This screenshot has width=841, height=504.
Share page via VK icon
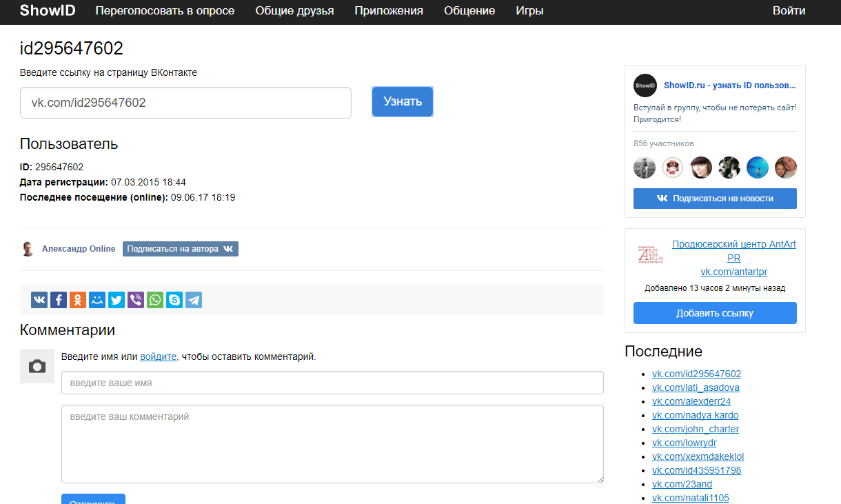coord(39,300)
